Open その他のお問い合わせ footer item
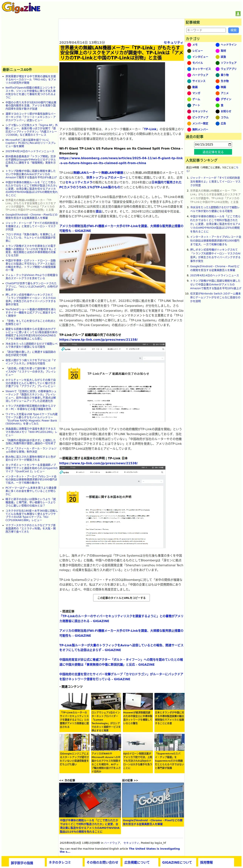Image resolution: width=243 pixels, height=868 pixels. (x=102, y=863)
